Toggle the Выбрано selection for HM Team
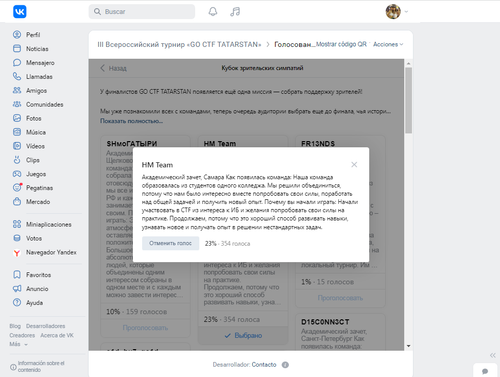The width and height of the screenshot is (500, 377). 243,335
